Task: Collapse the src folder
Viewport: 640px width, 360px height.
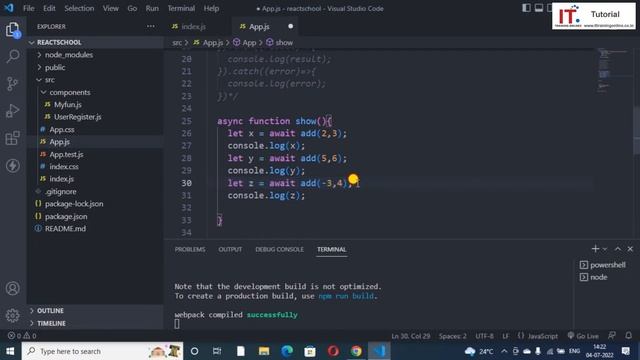Action: coord(95,80)
